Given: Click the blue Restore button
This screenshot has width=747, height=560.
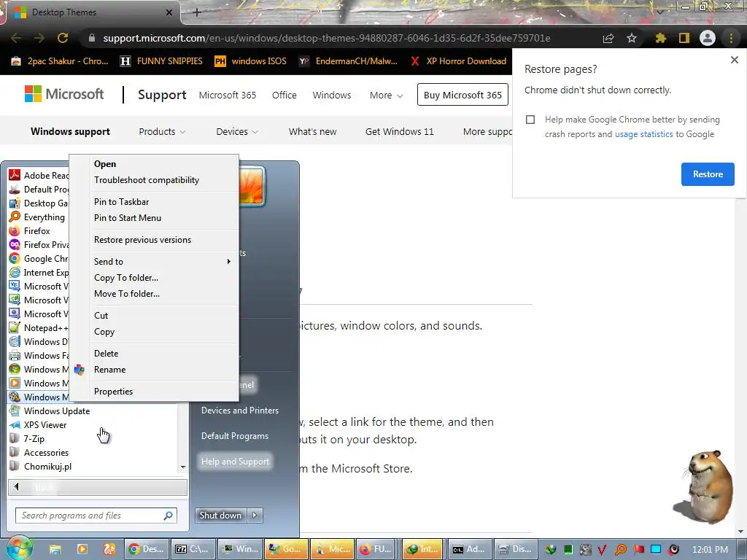Looking at the screenshot, I should coord(708,174).
